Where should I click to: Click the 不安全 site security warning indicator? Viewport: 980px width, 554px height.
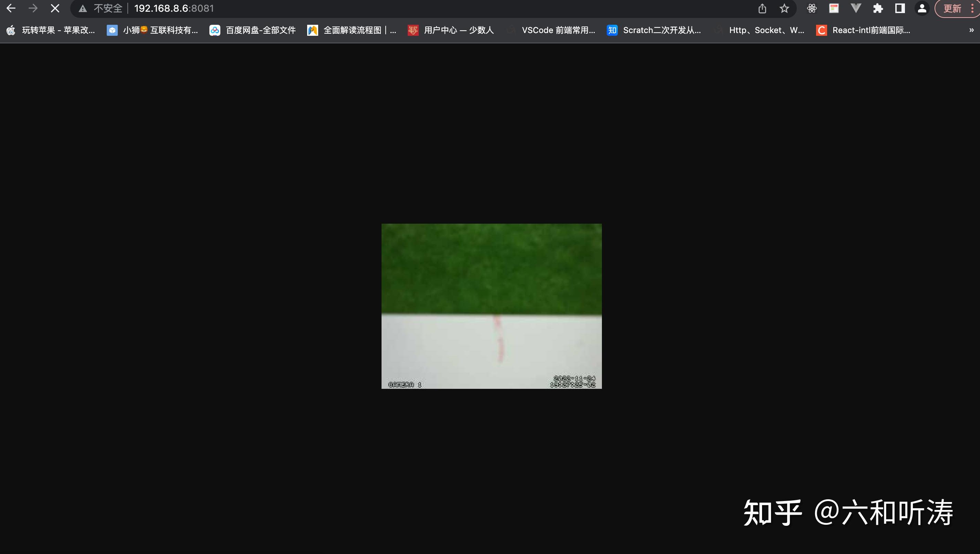(x=101, y=8)
